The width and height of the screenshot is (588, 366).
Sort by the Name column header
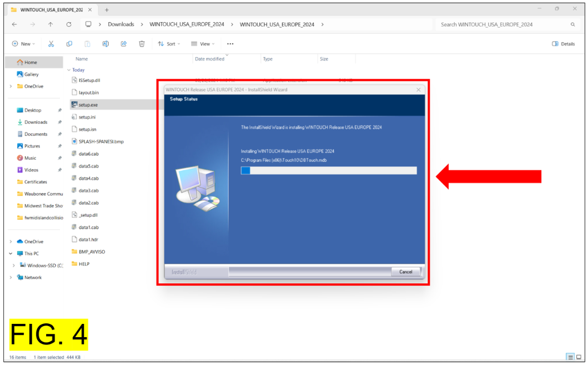coord(82,59)
